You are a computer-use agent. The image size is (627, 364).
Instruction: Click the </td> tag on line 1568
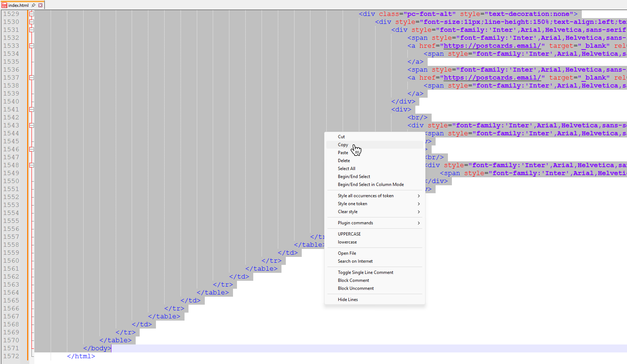[x=142, y=324]
